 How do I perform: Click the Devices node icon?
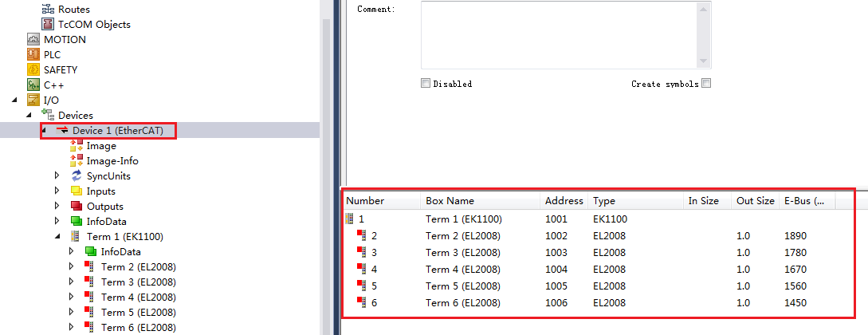point(49,115)
